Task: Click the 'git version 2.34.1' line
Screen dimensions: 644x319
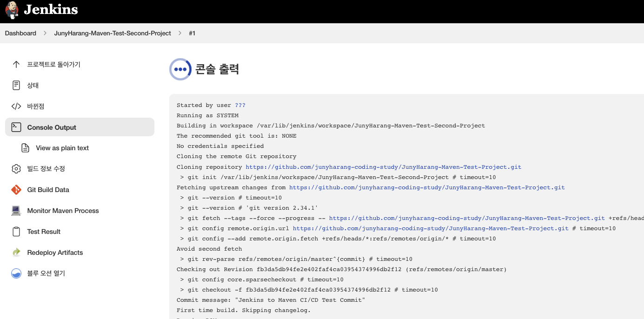Action: point(249,208)
